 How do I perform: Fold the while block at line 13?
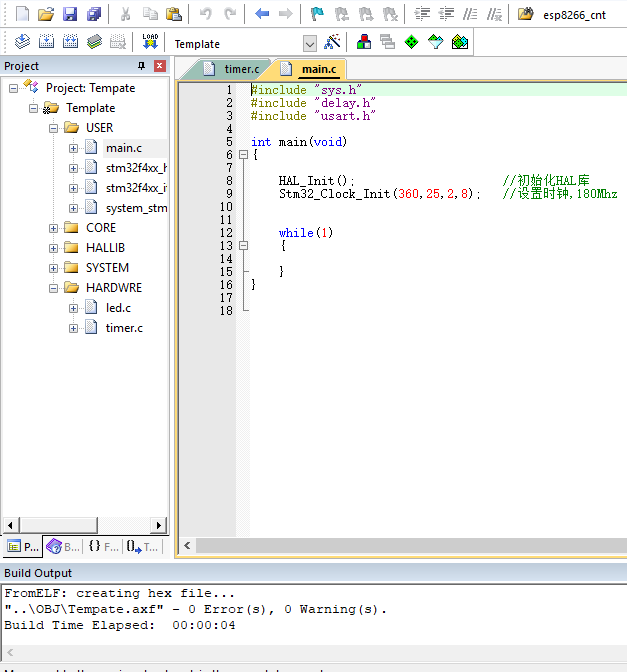[x=243, y=246]
